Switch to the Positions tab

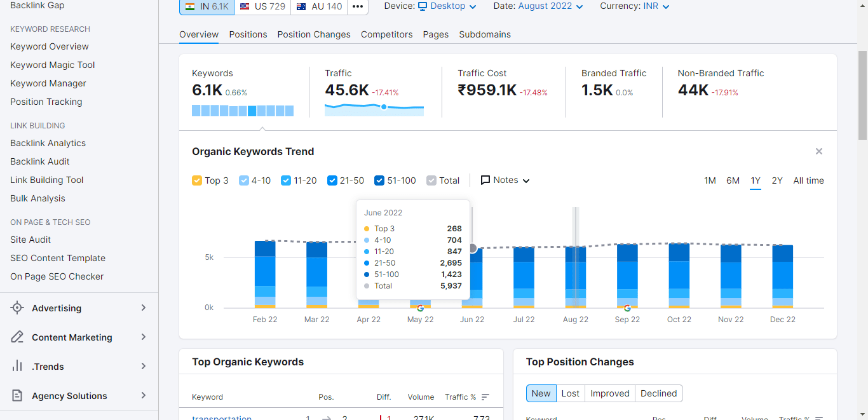(248, 34)
